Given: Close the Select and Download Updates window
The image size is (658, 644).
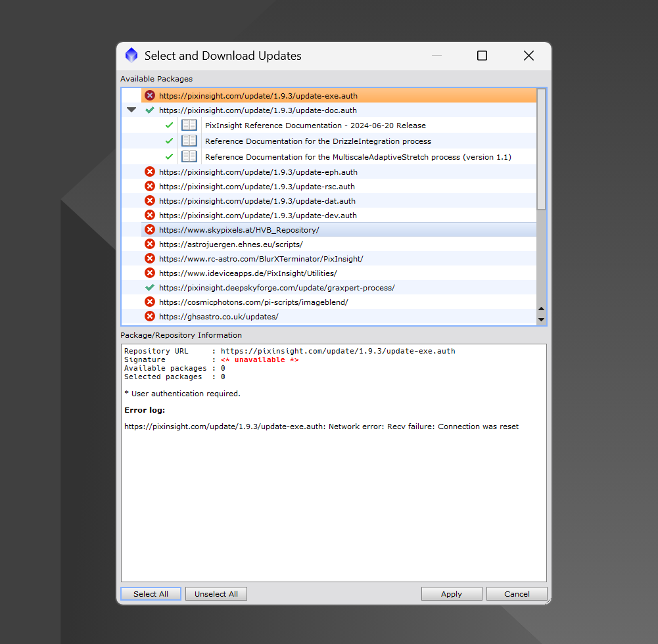Looking at the screenshot, I should 529,55.
